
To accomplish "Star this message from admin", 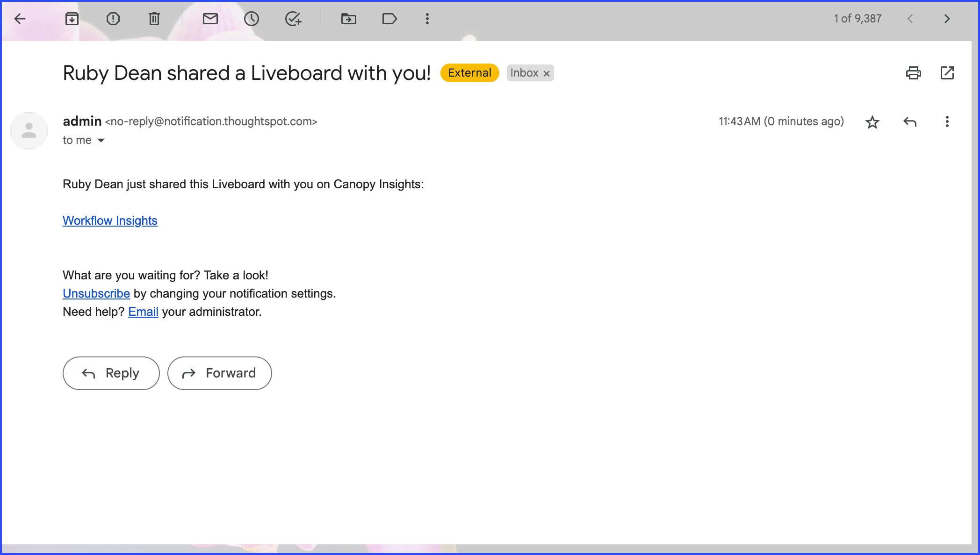I will 872,122.
